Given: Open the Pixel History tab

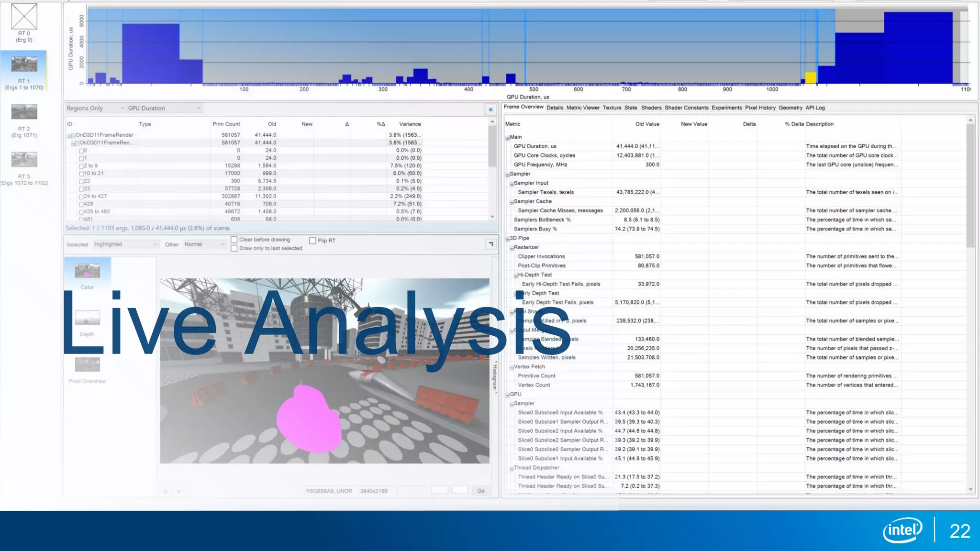Looking at the screenshot, I should 760,108.
